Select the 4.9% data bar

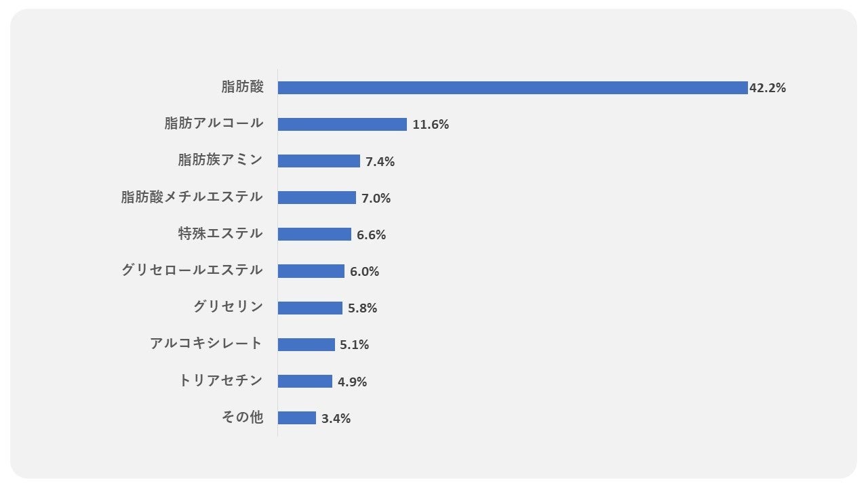pyautogui.click(x=304, y=381)
